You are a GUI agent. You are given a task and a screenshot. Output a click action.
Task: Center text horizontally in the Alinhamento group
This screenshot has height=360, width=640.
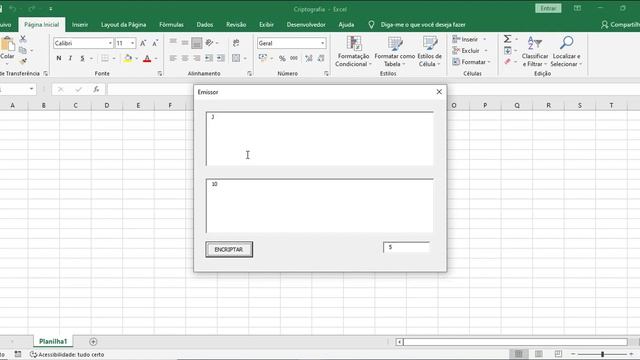[x=185, y=58]
